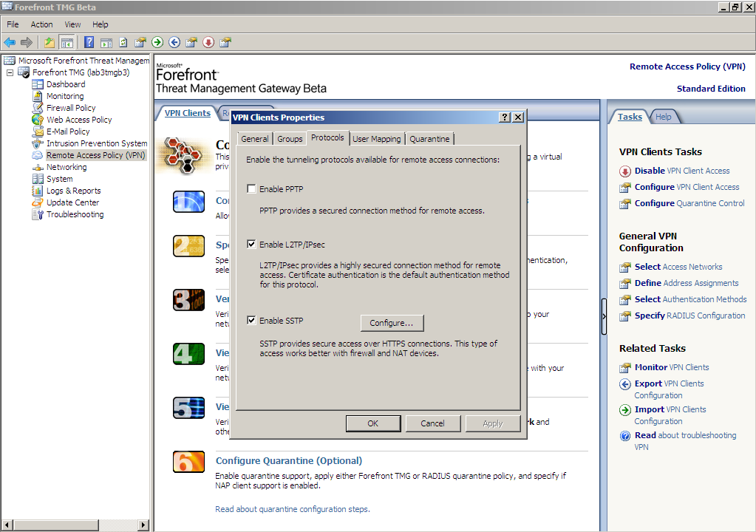Click Select Access Networks link
Image resolution: width=756 pixels, height=532 pixels.
click(x=678, y=267)
